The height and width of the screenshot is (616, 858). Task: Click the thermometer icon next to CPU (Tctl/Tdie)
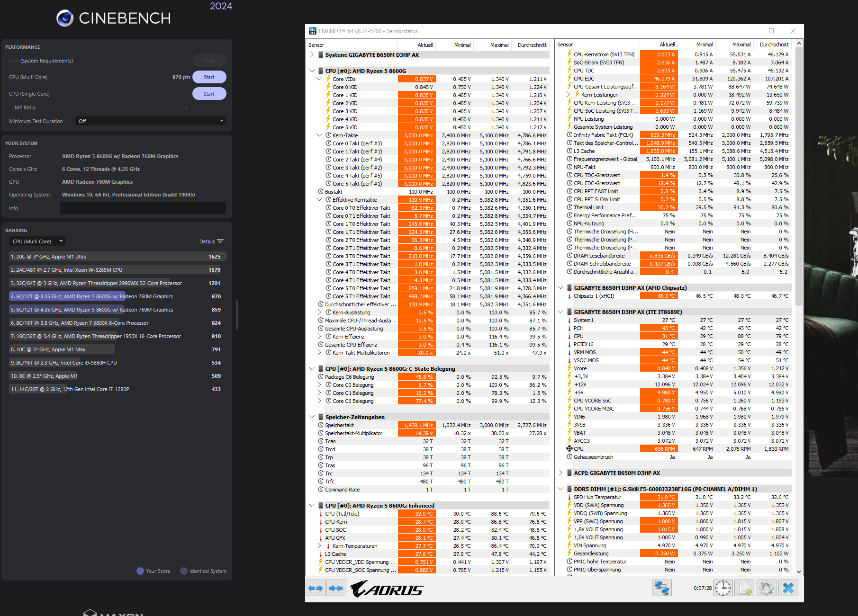click(x=321, y=514)
